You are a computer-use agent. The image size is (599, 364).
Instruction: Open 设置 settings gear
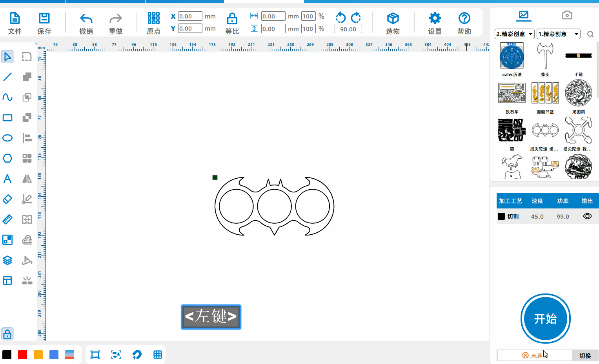pos(435,18)
